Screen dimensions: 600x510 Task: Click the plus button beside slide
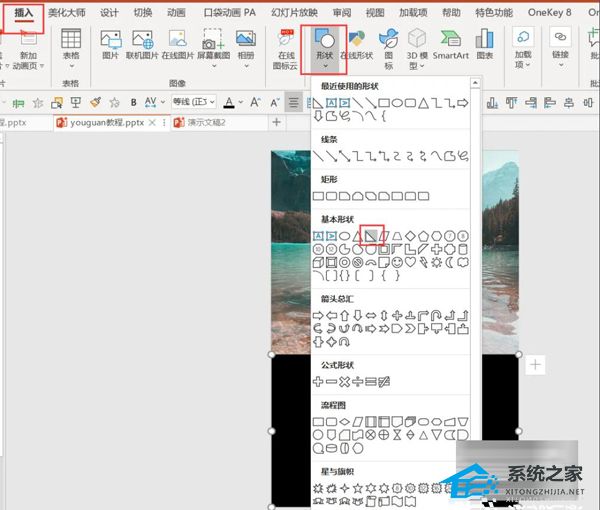click(535, 365)
